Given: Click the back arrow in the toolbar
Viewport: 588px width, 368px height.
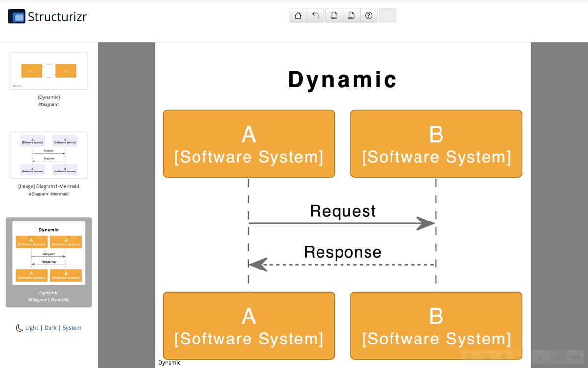Looking at the screenshot, I should [x=316, y=15].
